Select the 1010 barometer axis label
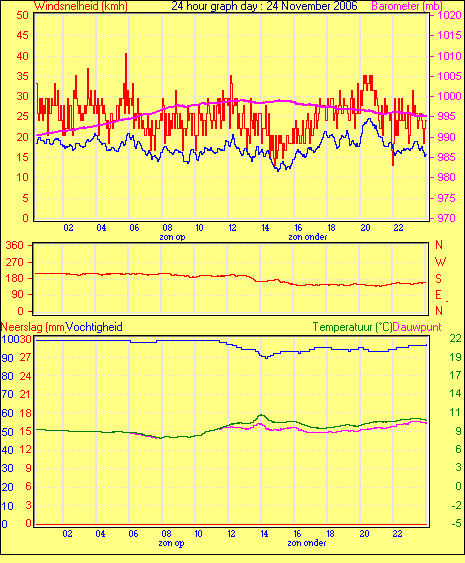The width and height of the screenshot is (465, 563). (x=450, y=56)
